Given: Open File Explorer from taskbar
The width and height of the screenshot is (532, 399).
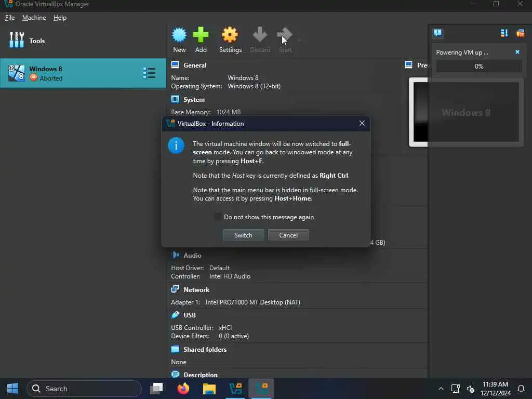Looking at the screenshot, I should [209, 389].
